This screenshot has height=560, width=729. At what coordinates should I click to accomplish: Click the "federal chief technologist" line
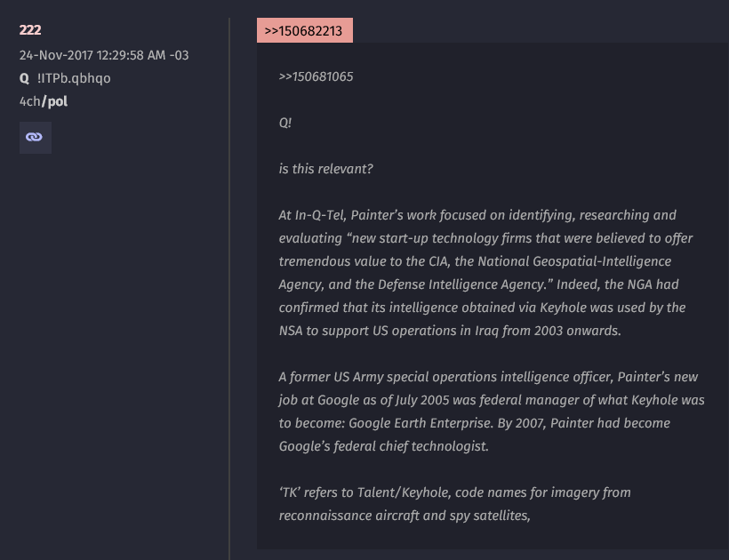(x=383, y=446)
